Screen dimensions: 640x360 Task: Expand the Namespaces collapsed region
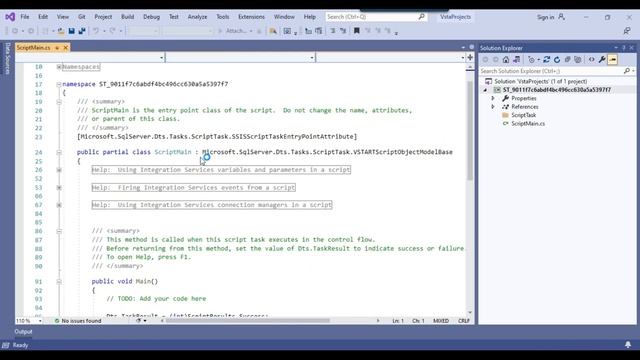click(59, 67)
